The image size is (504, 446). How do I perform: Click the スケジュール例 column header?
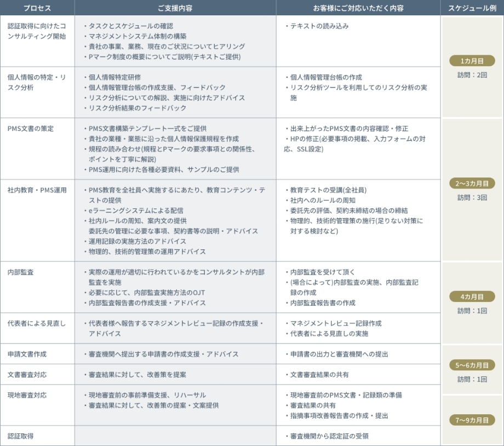click(x=472, y=8)
